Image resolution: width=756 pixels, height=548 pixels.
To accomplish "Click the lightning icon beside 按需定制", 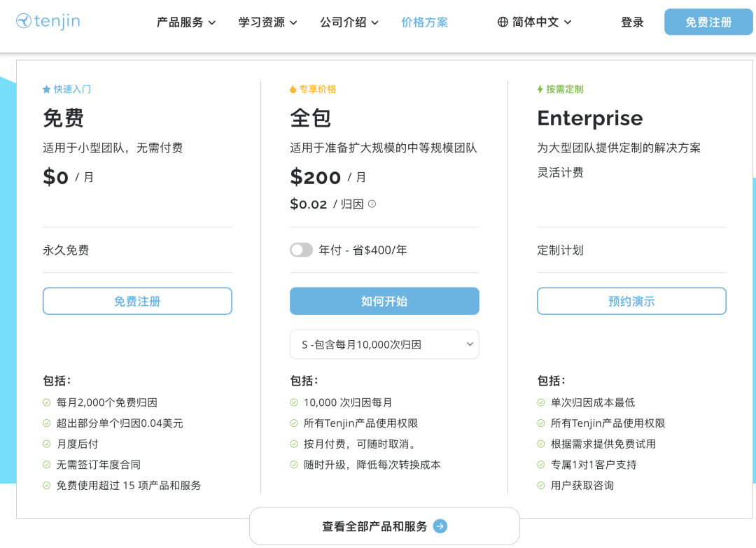I will coord(540,89).
